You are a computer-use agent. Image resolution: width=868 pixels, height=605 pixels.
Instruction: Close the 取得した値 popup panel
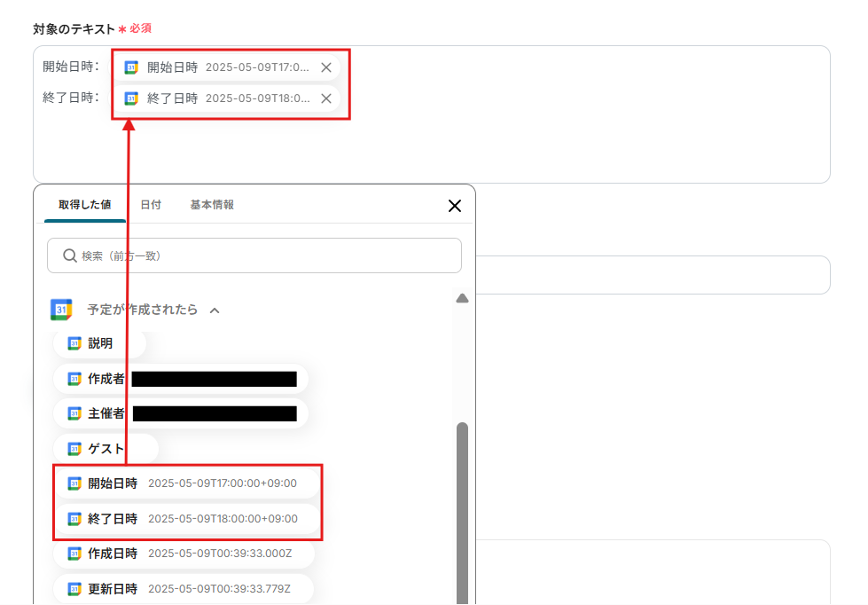coord(455,206)
